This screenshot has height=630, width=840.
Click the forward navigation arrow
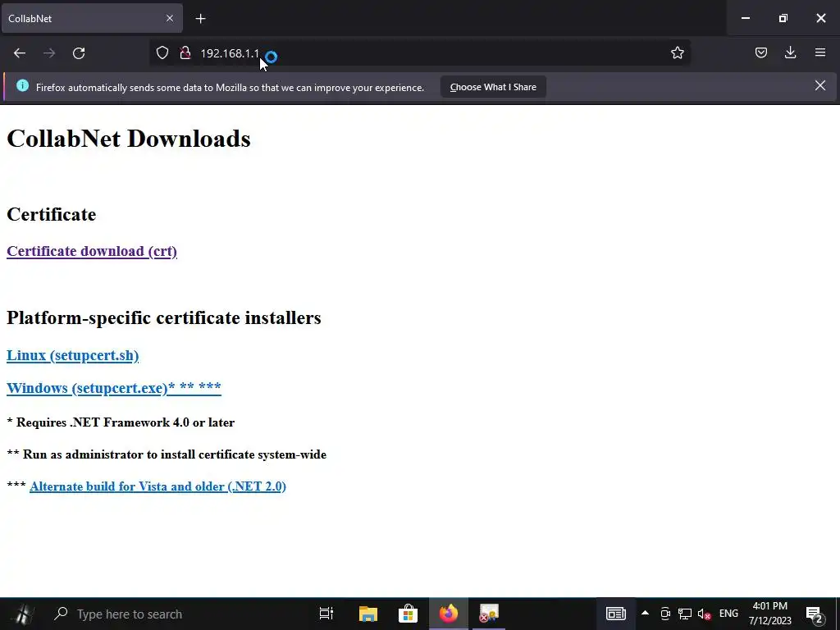coord(49,53)
